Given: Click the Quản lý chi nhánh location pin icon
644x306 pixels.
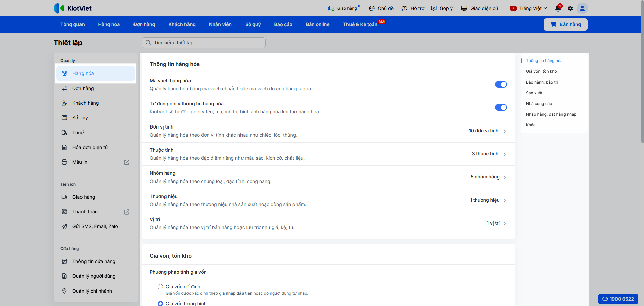Looking at the screenshot, I should (x=64, y=291).
